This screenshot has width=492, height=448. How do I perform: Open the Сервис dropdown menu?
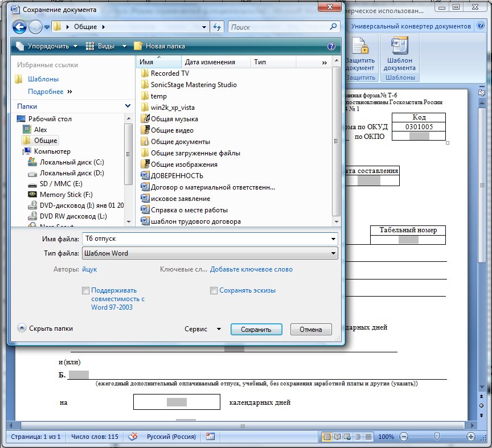[203, 329]
